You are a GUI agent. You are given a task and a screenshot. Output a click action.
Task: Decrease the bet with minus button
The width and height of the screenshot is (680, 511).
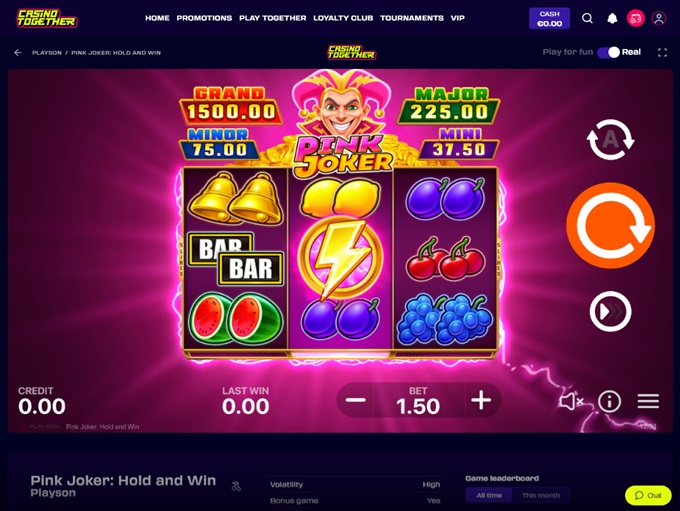(x=356, y=400)
